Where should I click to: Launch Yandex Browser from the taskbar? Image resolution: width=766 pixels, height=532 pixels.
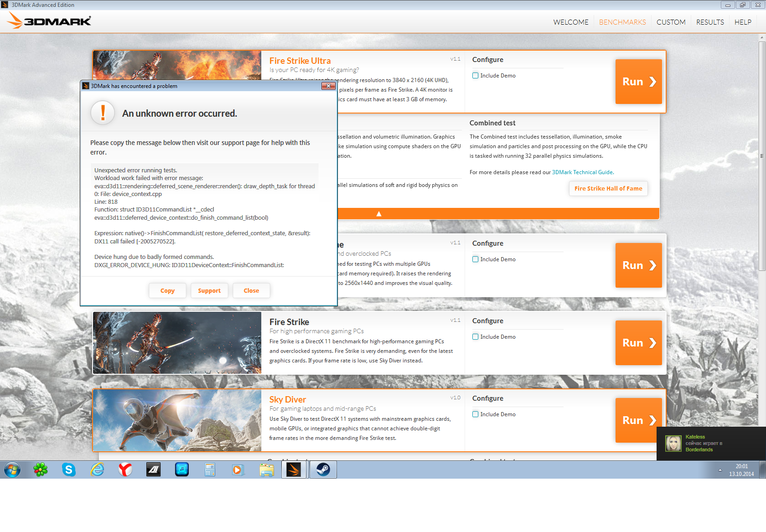(x=125, y=470)
